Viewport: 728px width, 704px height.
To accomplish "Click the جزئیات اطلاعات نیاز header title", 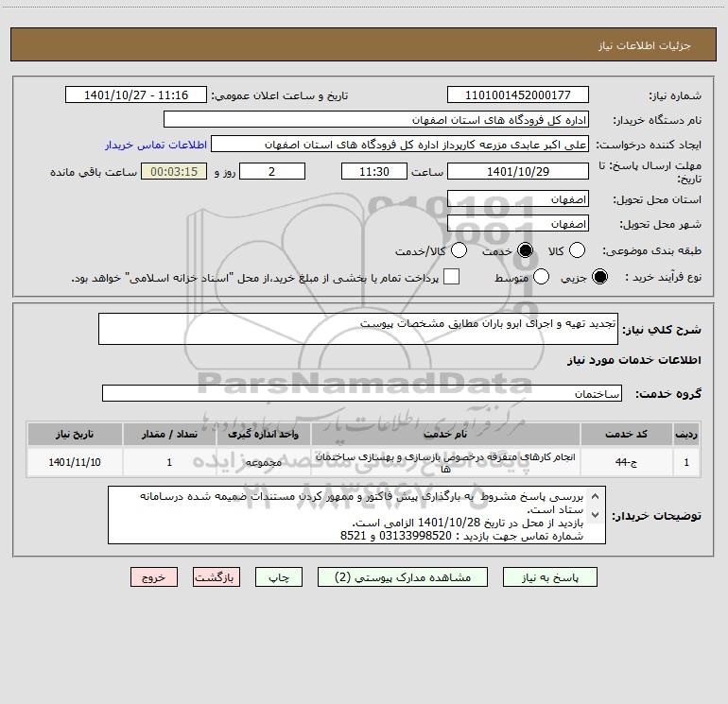I will (x=645, y=45).
